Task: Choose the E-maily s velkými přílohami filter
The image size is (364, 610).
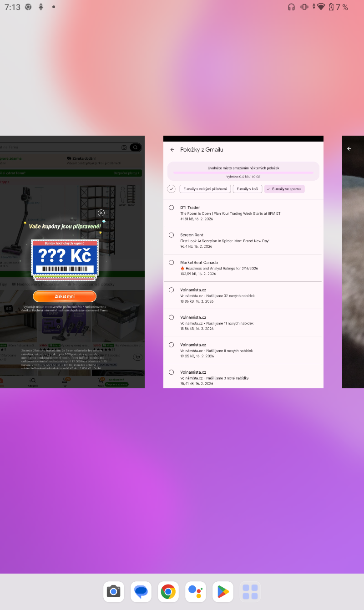Action: 205,189
